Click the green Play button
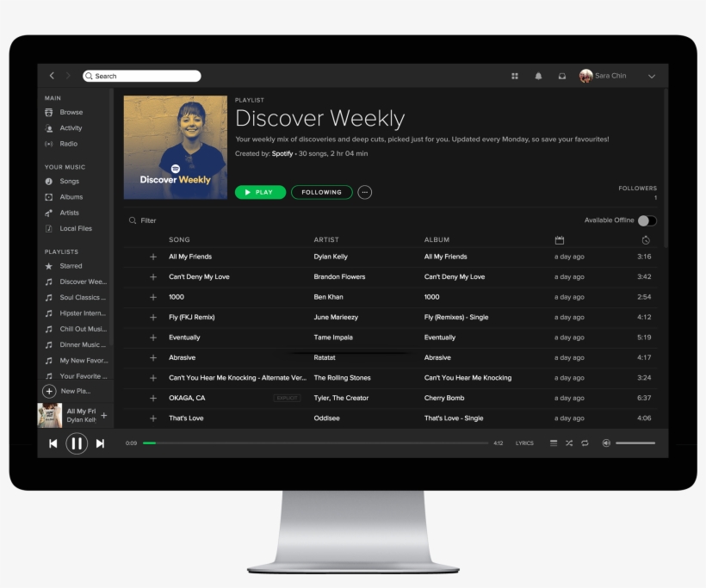 pos(260,192)
